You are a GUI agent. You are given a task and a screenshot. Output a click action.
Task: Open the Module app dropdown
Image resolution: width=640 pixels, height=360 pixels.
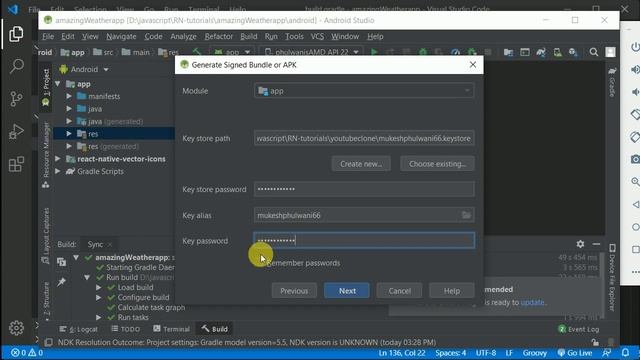pyautogui.click(x=364, y=91)
